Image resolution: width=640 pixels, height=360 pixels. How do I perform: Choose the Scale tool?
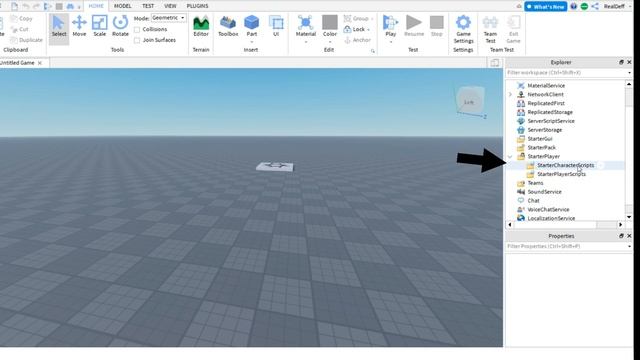click(100, 27)
